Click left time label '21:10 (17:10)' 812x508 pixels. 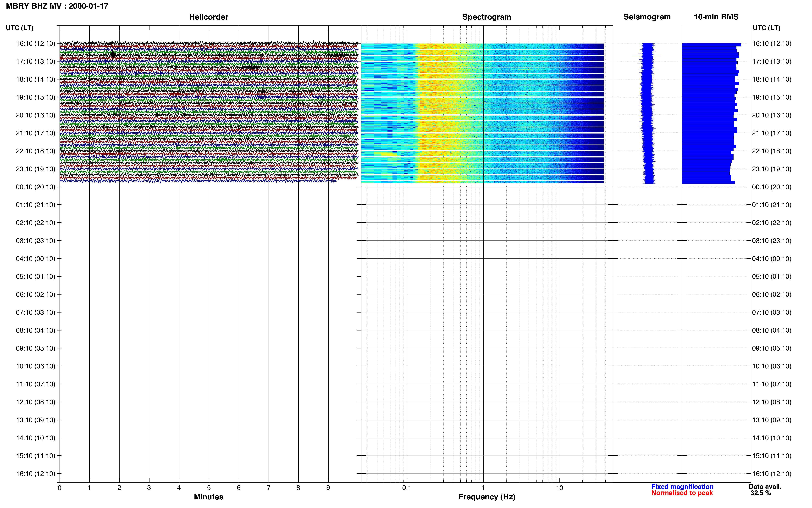36,133
